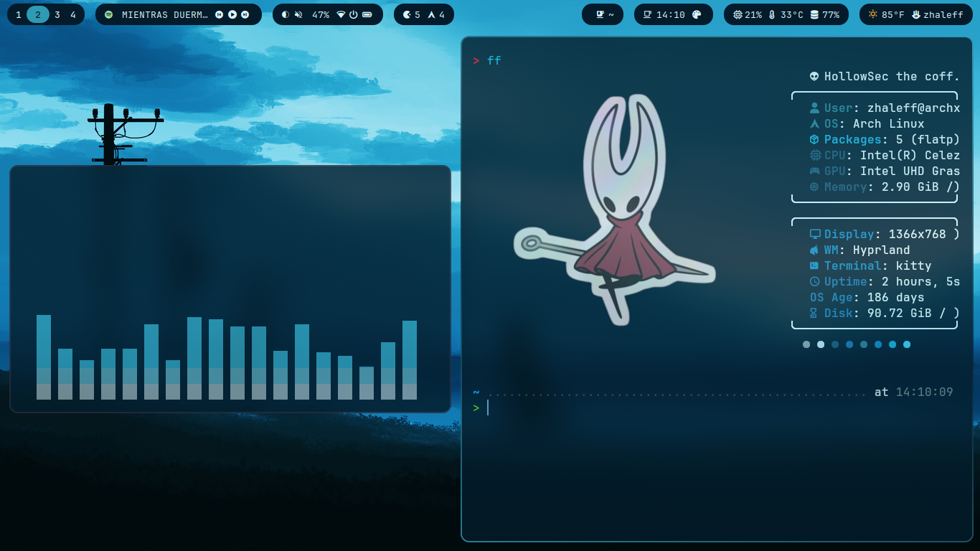Switch to workspace 3 in the bar
Viewport: 980px width, 551px height.
coord(57,14)
